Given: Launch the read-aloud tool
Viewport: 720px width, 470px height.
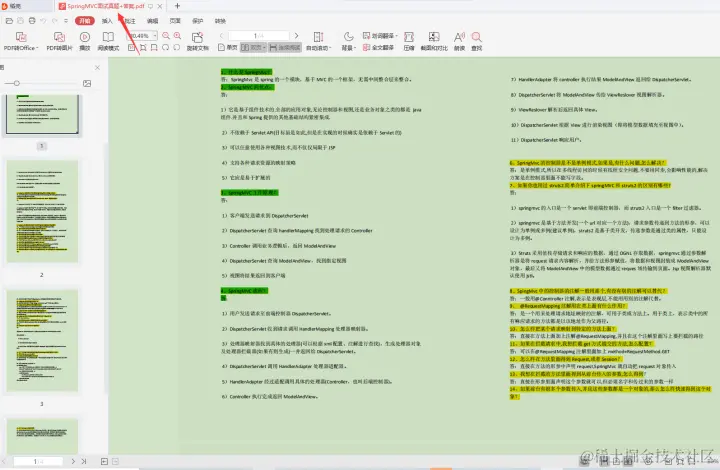Looking at the screenshot, I should pos(459,41).
